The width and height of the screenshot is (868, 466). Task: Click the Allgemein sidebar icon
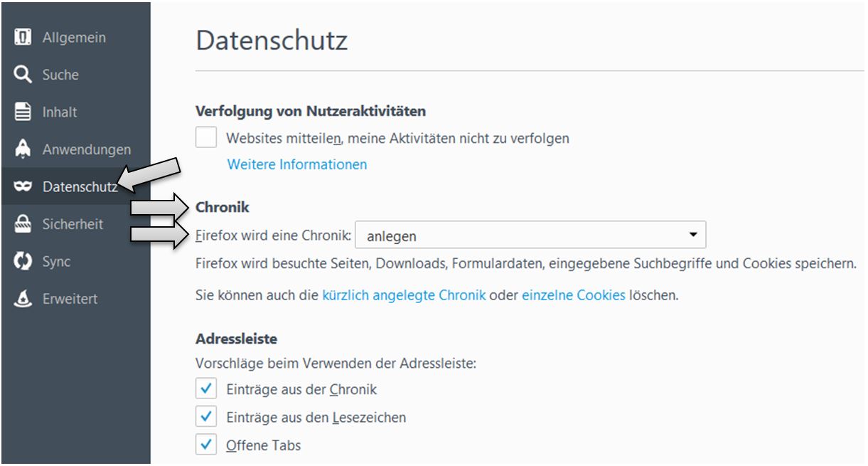coord(23,37)
